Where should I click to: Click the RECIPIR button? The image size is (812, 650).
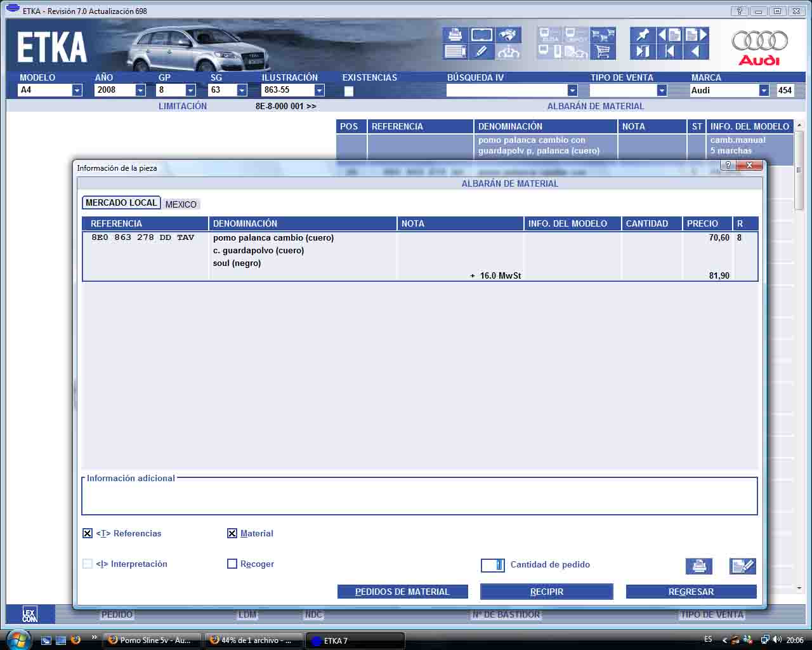(x=547, y=592)
